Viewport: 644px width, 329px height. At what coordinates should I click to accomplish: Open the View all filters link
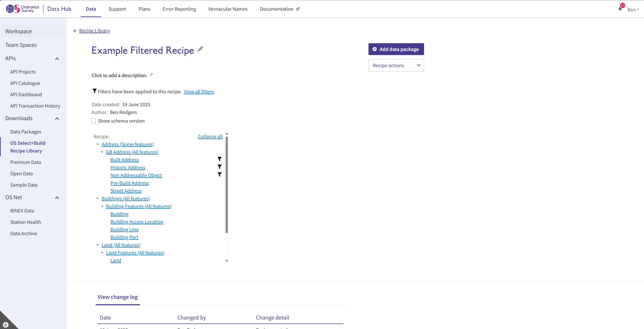[198, 91]
